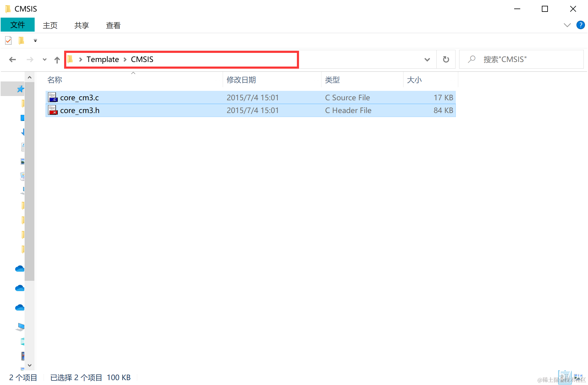Go back to the previous folder
Viewport: 588px width, 385px height.
click(x=12, y=60)
